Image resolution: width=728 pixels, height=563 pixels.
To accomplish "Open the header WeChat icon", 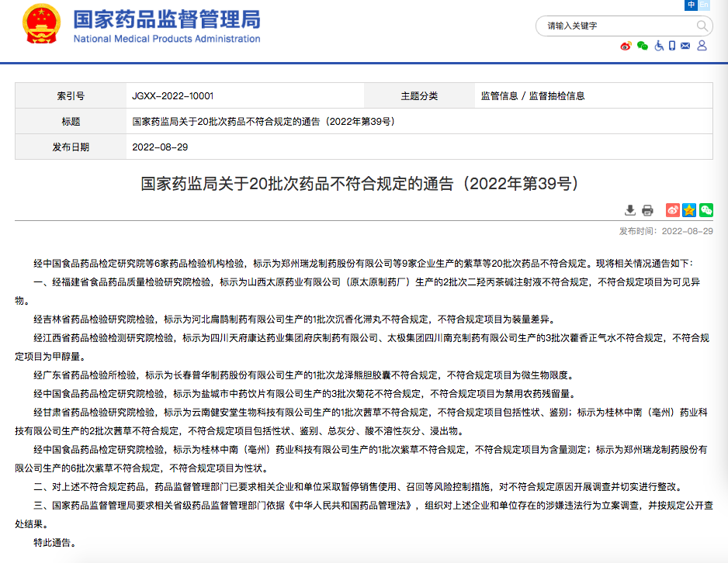I will [642, 47].
